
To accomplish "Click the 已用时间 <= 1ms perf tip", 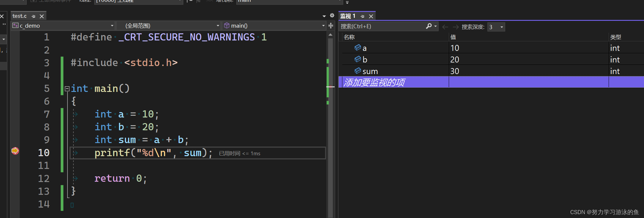I will tap(240, 153).
